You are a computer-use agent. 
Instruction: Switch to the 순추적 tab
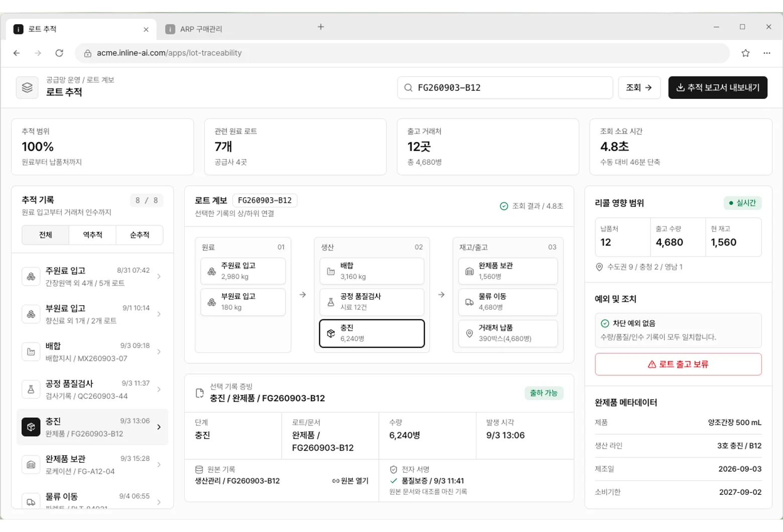(x=140, y=235)
